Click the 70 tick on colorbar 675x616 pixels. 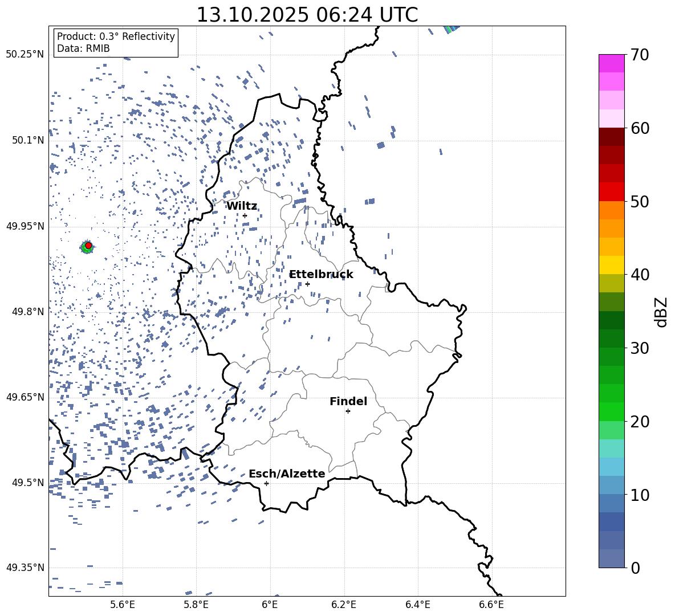pos(640,55)
